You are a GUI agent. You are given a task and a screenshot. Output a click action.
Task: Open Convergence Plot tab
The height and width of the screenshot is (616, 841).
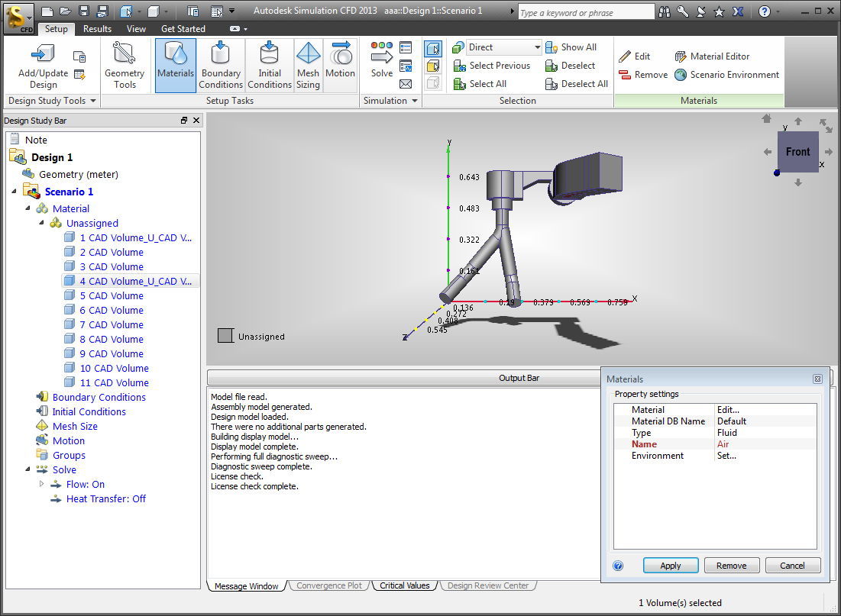pyautogui.click(x=328, y=585)
